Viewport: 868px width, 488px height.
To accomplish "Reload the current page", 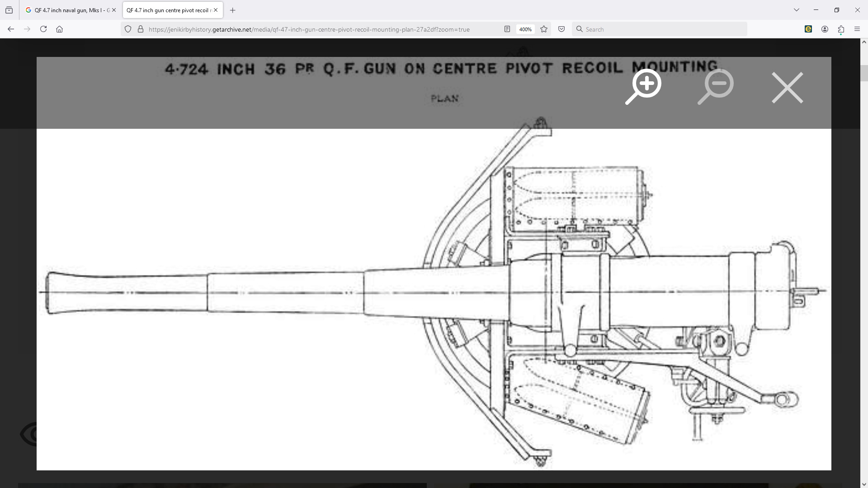I will 43,29.
